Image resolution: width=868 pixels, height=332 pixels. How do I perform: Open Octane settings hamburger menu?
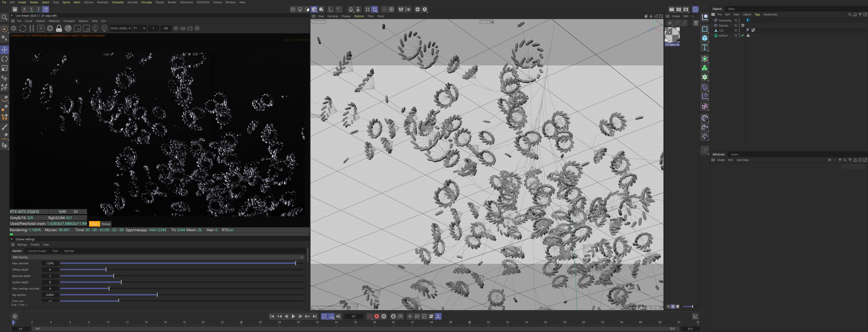point(13,245)
